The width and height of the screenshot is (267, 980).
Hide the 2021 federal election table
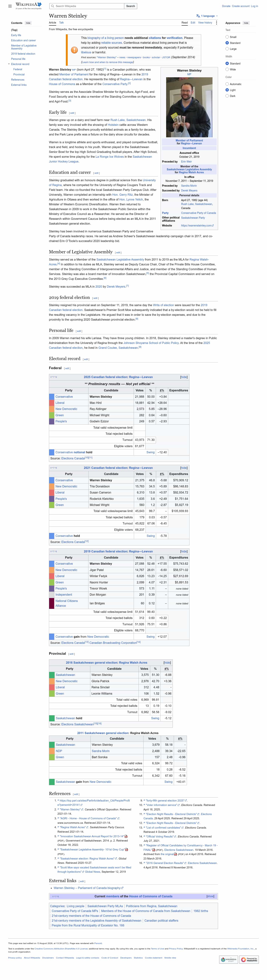click(x=184, y=468)
